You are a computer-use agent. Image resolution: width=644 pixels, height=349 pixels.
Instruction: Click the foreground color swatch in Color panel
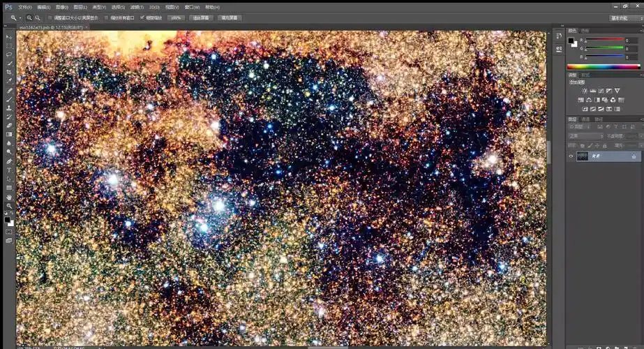click(x=571, y=40)
